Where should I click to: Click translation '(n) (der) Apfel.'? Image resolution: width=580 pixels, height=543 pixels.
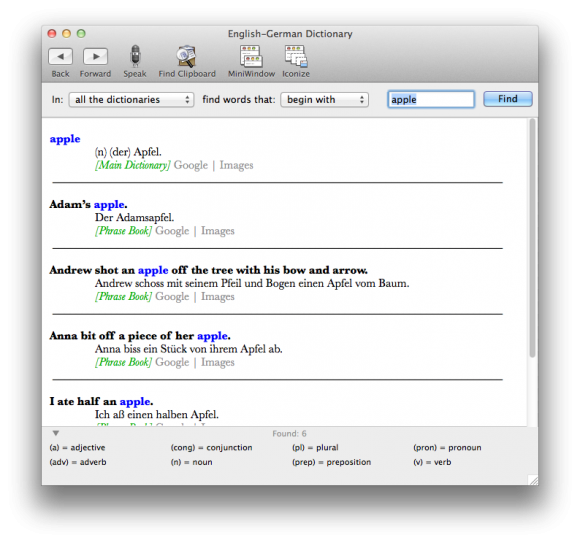pyautogui.click(x=128, y=152)
